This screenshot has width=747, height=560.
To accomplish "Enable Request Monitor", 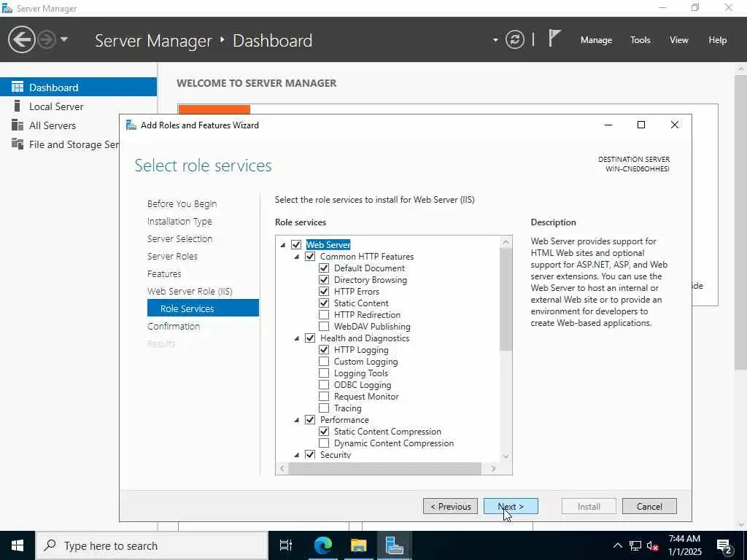I will [324, 396].
